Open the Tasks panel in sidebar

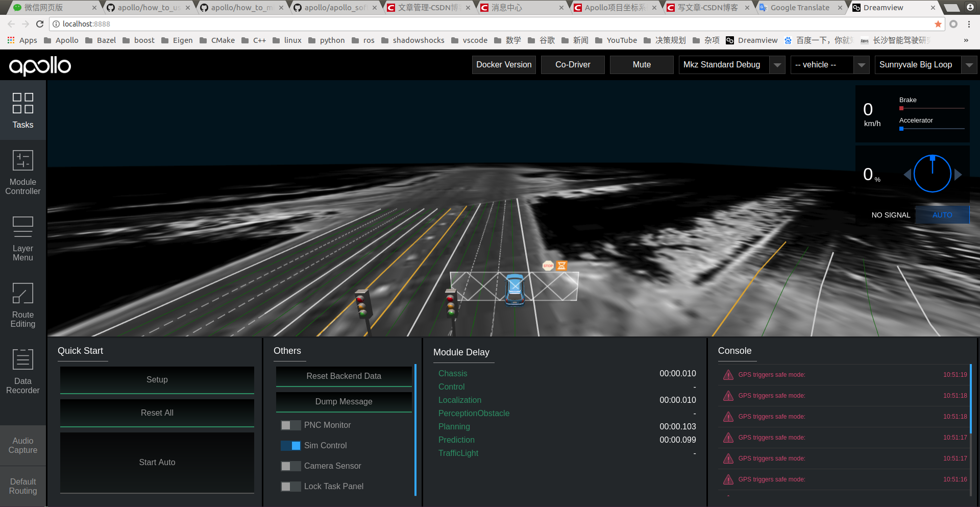click(22, 111)
